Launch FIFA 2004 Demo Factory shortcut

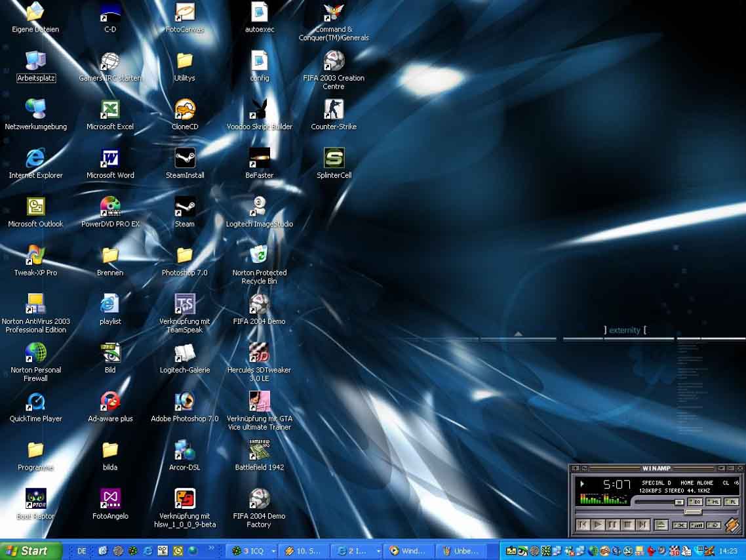[x=260, y=508]
